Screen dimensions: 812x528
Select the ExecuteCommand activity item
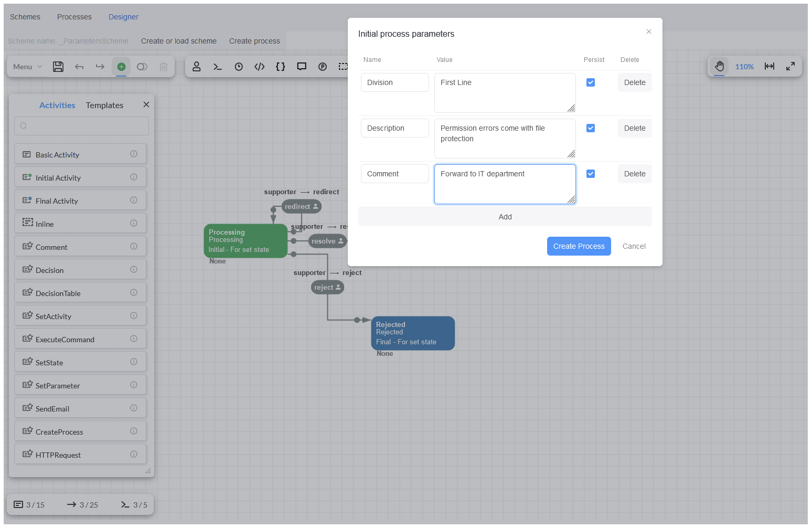(80, 339)
